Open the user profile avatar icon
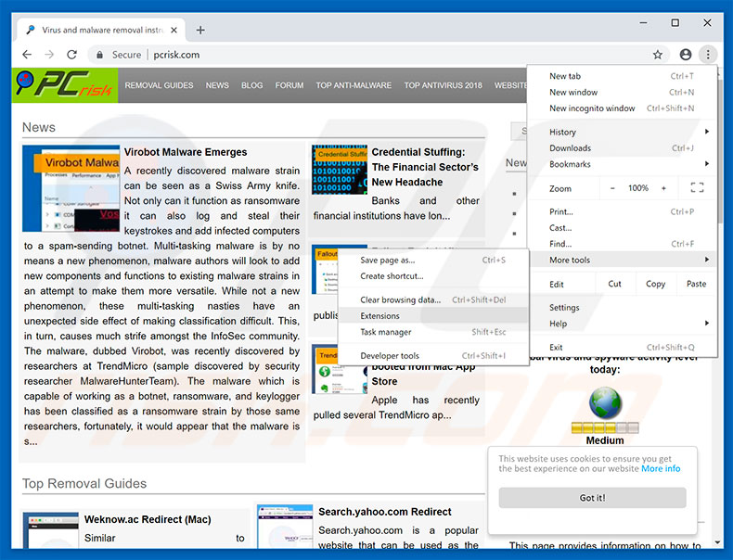This screenshot has height=560, width=733. (686, 55)
